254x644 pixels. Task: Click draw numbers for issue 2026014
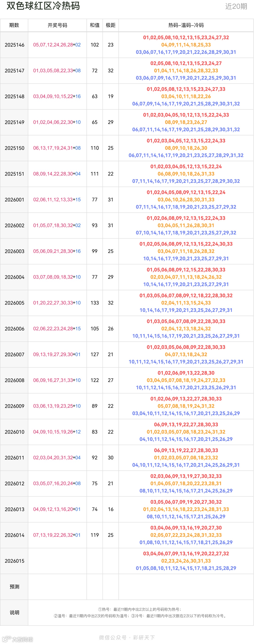point(57,535)
